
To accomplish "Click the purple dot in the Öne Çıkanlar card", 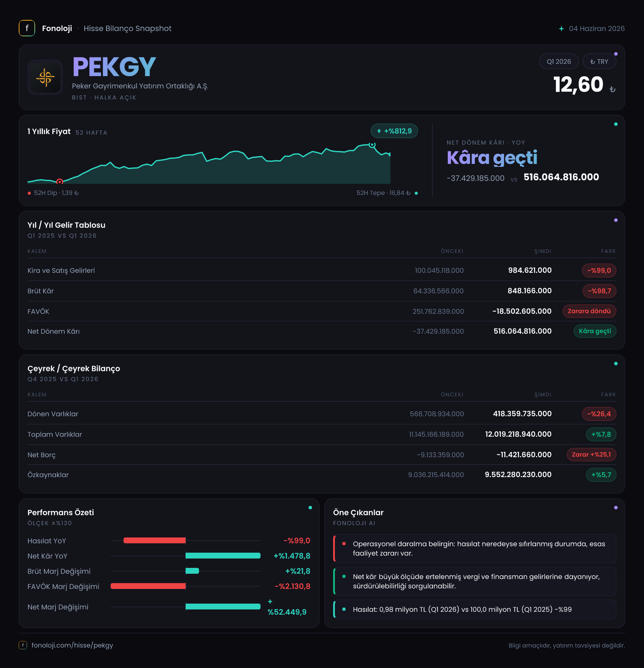I will tap(616, 508).
